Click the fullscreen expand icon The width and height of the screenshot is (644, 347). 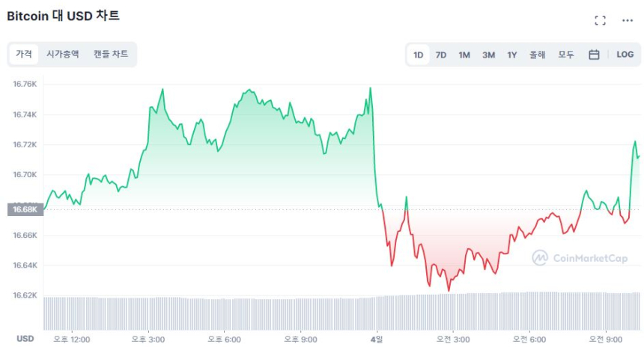click(600, 21)
